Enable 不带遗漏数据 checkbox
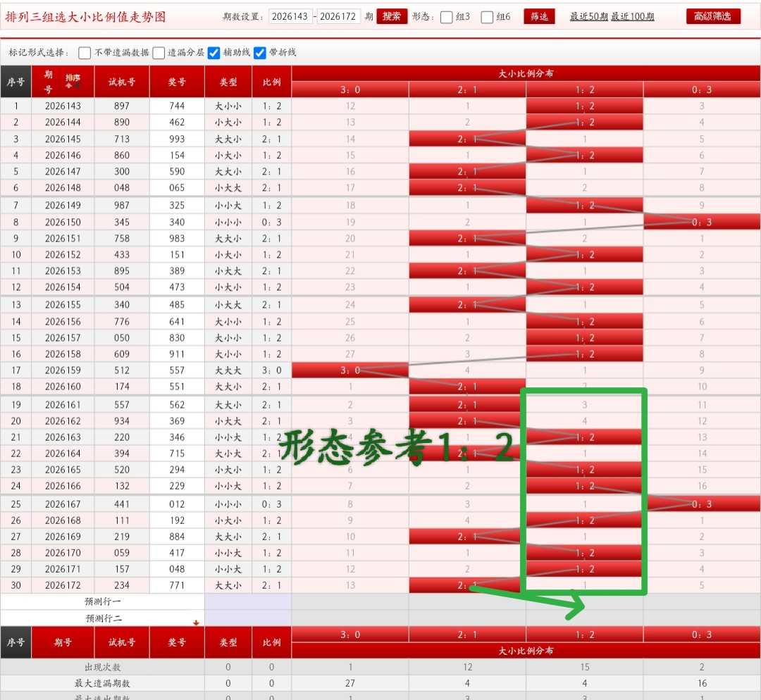 (x=84, y=52)
